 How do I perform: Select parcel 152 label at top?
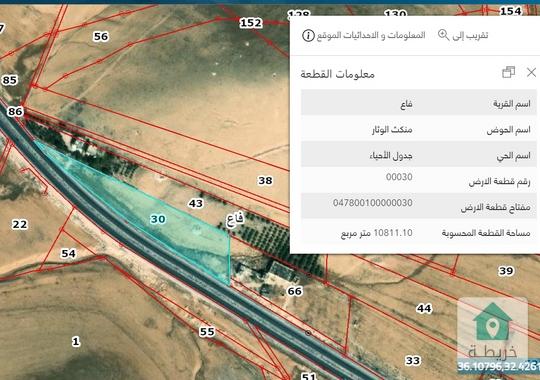point(251,23)
